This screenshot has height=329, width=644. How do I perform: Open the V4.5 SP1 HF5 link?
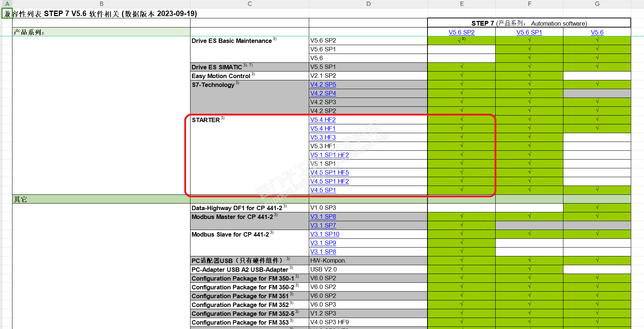[x=330, y=172]
